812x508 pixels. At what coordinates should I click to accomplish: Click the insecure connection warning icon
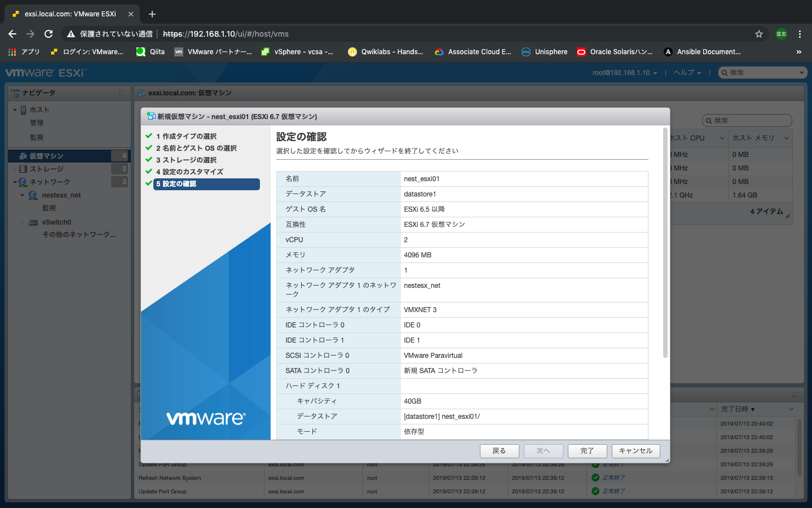coord(71,34)
